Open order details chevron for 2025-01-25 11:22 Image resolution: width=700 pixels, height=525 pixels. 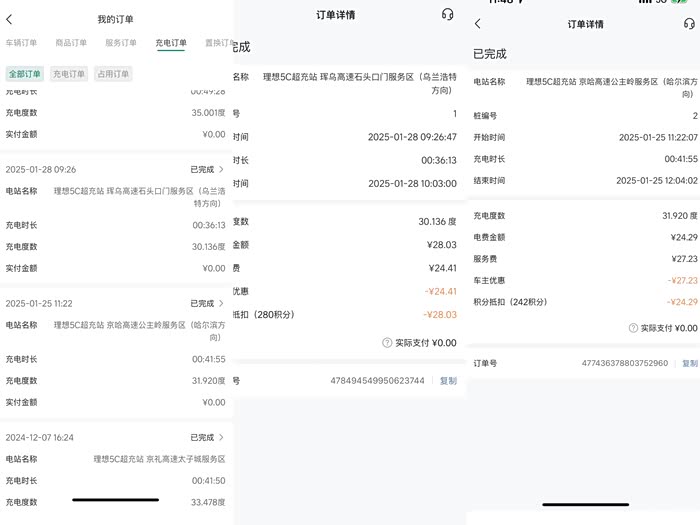tap(221, 304)
